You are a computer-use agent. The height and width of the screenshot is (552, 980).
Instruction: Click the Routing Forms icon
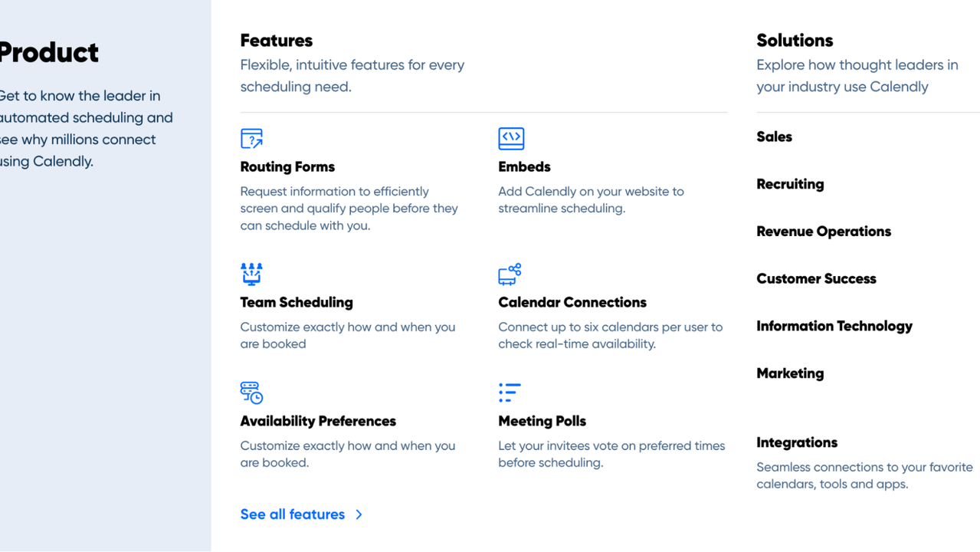(x=251, y=139)
